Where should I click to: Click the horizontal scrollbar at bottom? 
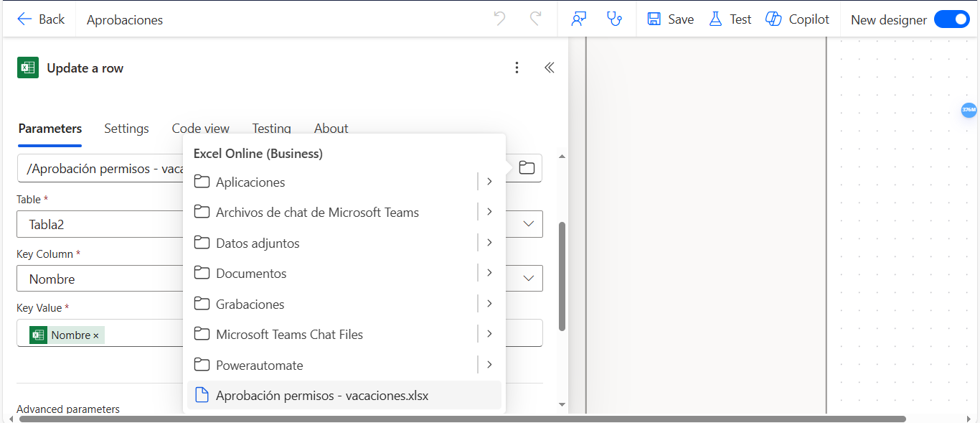pos(462,419)
